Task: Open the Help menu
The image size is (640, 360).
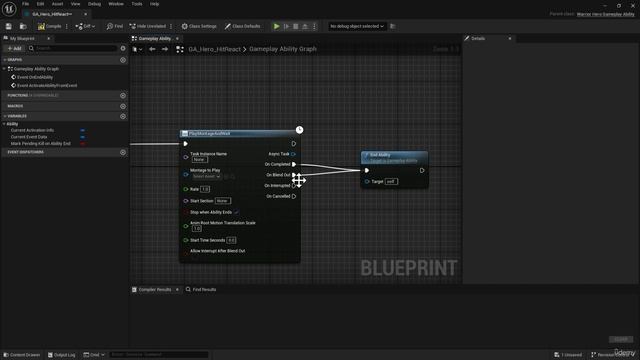Action: [x=154, y=4]
